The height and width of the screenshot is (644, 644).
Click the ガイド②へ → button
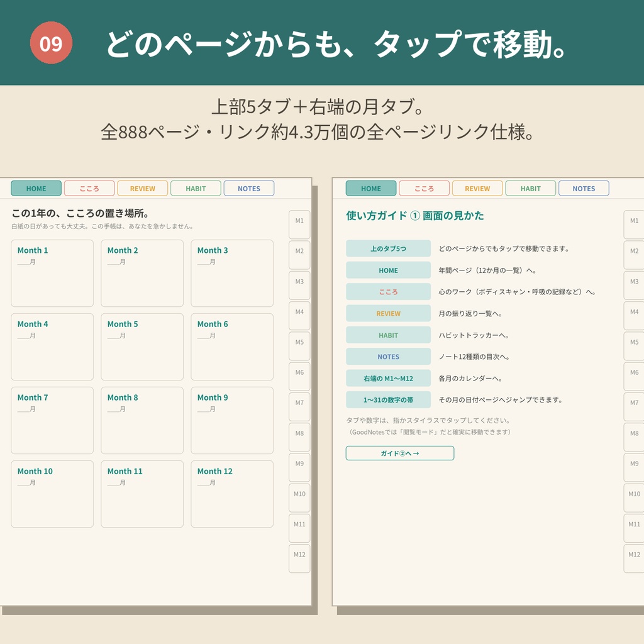(x=399, y=453)
